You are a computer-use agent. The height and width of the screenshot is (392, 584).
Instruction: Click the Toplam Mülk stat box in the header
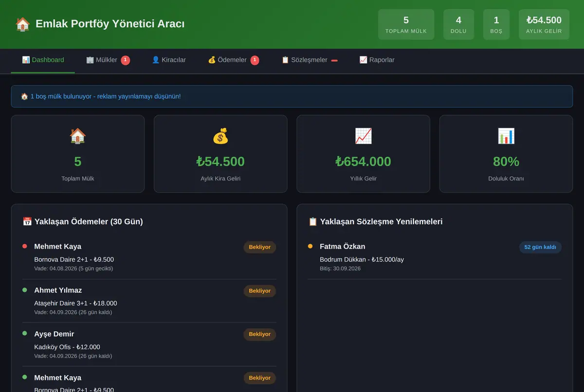(x=406, y=24)
